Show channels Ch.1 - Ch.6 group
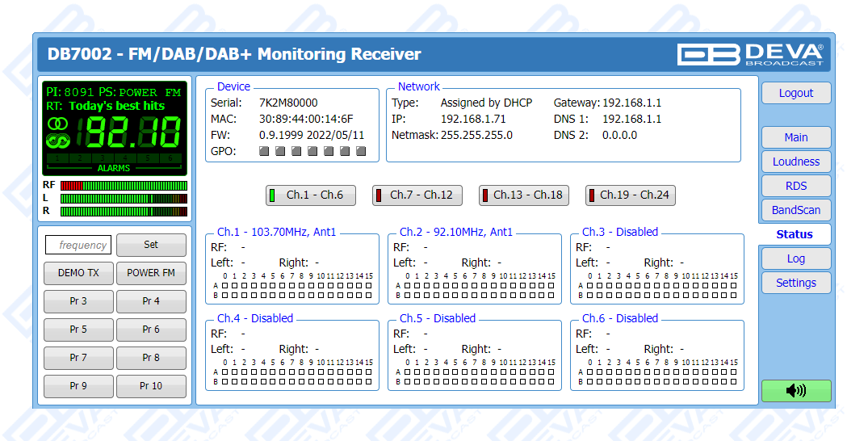Screen dimensions: 868x441 point(313,195)
